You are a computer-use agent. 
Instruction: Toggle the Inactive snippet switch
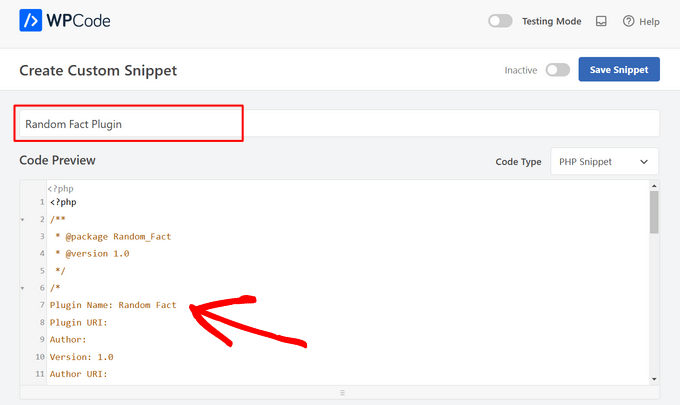[x=558, y=70]
